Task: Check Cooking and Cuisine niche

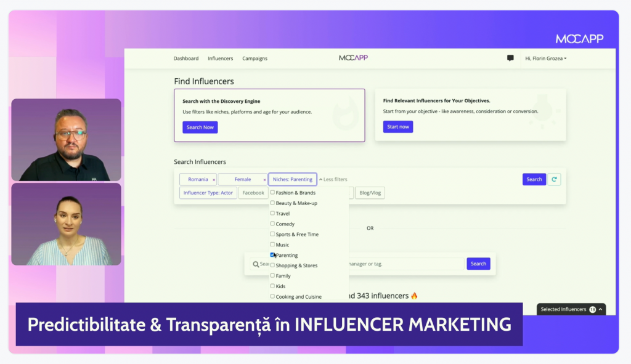Action: tap(272, 296)
